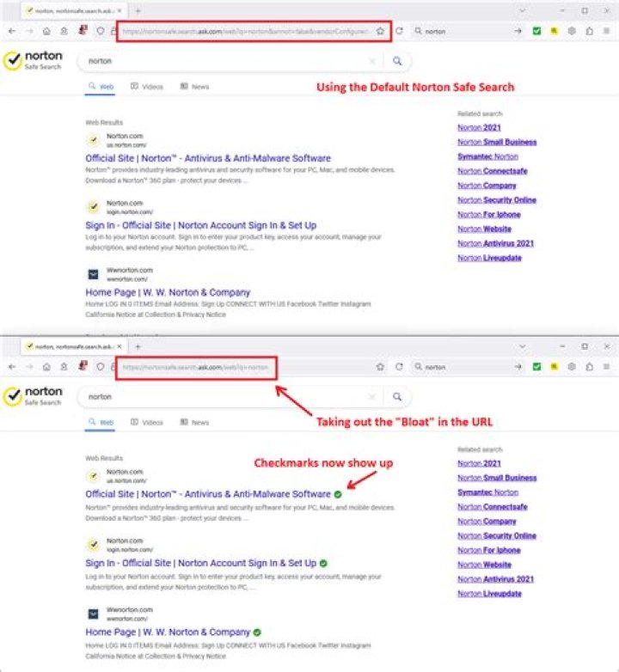Viewport: 619px width, 672px height.
Task: Select the Videos tab in the bottom window
Action: [147, 422]
